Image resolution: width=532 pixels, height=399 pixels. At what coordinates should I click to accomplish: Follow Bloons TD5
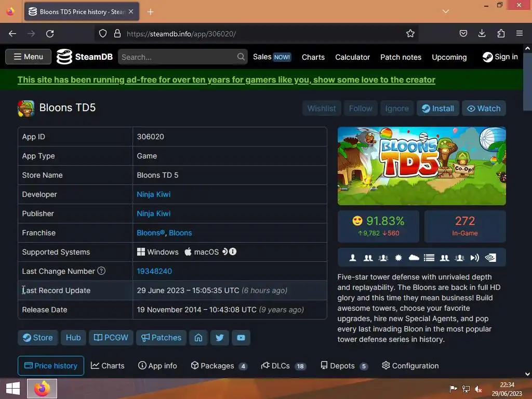361,108
